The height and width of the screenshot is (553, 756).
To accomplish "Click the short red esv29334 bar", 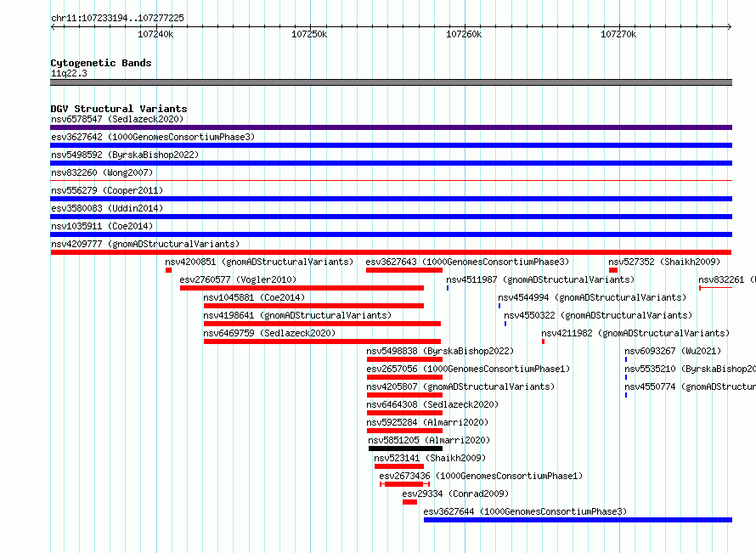I will (409, 502).
